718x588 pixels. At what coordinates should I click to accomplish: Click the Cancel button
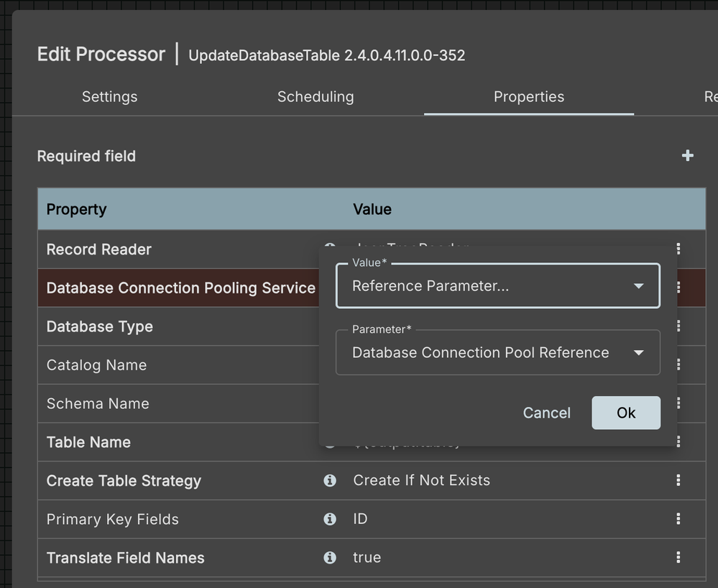pyautogui.click(x=546, y=413)
